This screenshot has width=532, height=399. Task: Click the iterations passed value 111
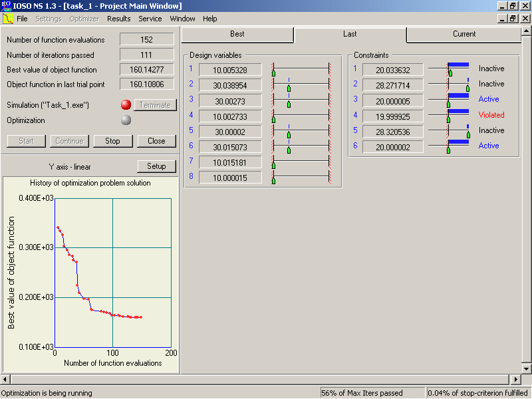click(x=146, y=55)
